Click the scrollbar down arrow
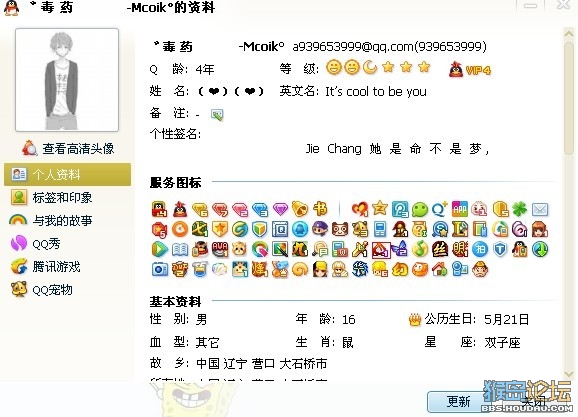The width and height of the screenshot is (578, 417). [568, 374]
